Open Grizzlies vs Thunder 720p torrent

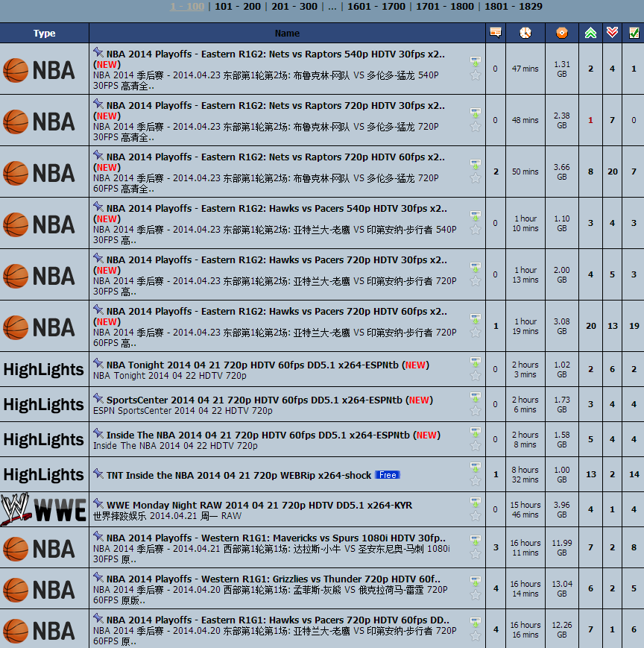tap(273, 579)
